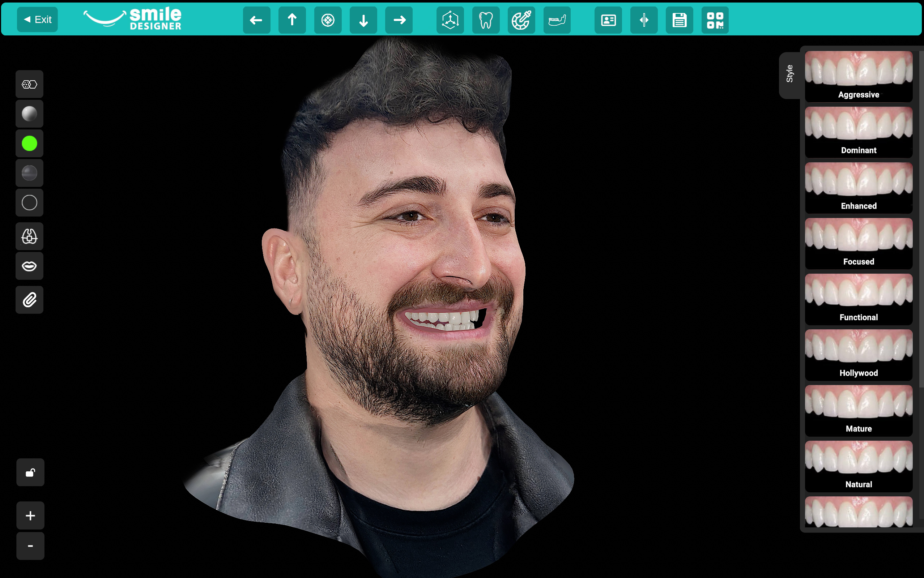Rotate view with left arrow button
Image resolution: width=924 pixels, height=578 pixels.
[256, 20]
